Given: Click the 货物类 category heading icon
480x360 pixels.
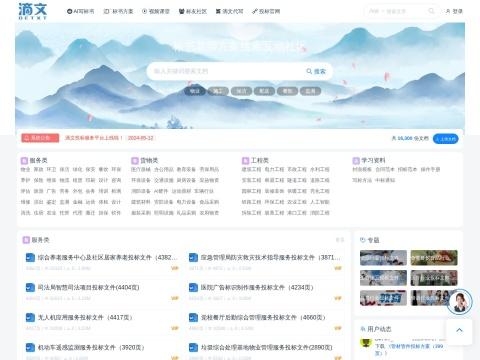Looking at the screenshot, I should (135, 161).
